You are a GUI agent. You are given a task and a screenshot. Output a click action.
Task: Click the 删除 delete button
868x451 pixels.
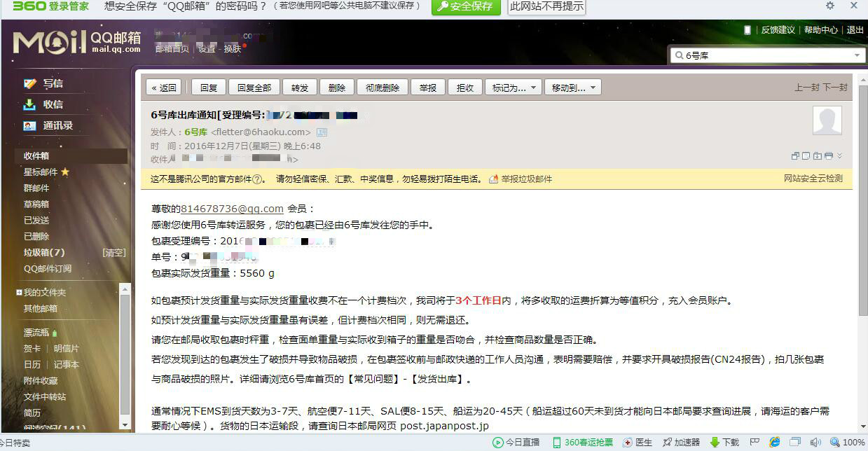coord(337,88)
